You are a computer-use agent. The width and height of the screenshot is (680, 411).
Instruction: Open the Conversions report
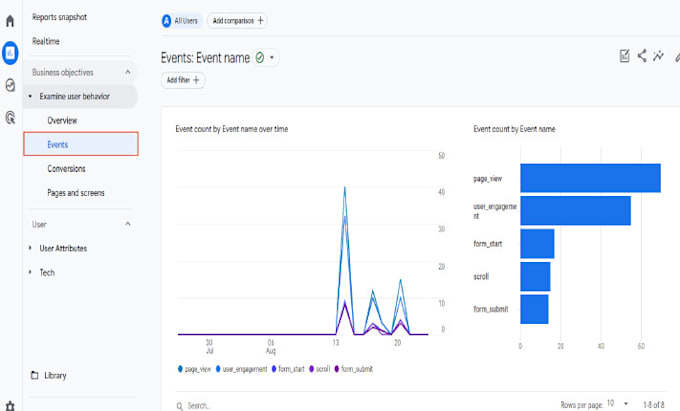tap(66, 169)
